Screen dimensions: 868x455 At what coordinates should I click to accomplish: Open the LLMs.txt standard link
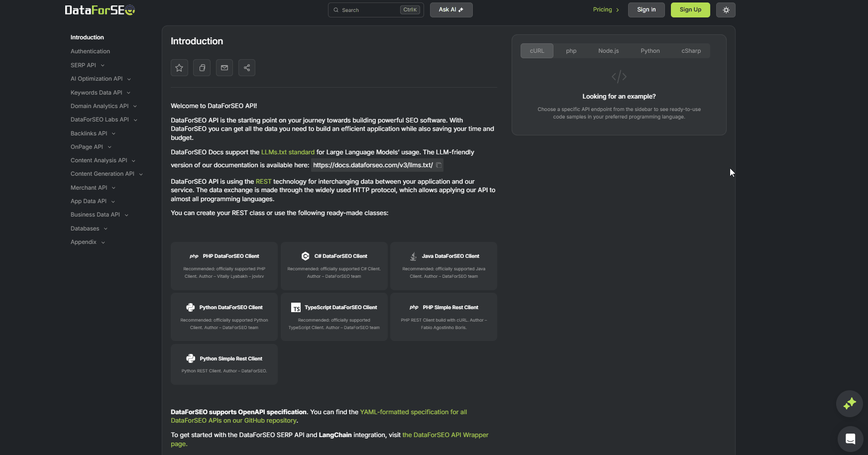(x=288, y=152)
